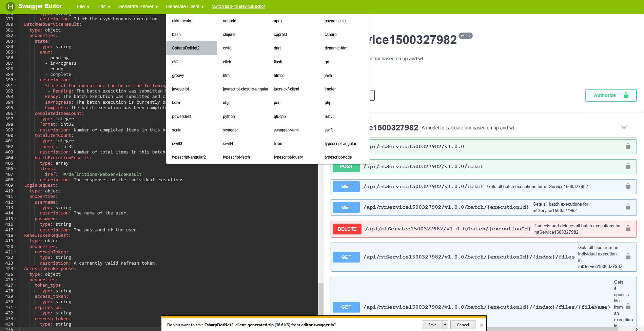Collapse the model section using the chevron
This screenshot has width=644, height=331.
[x=624, y=127]
